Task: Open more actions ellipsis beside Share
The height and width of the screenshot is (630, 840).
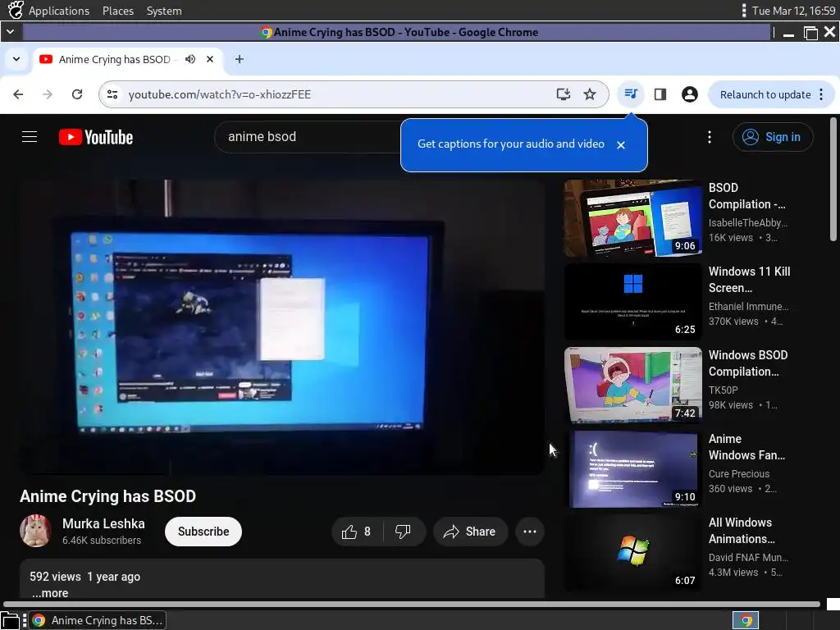Action: point(530,532)
